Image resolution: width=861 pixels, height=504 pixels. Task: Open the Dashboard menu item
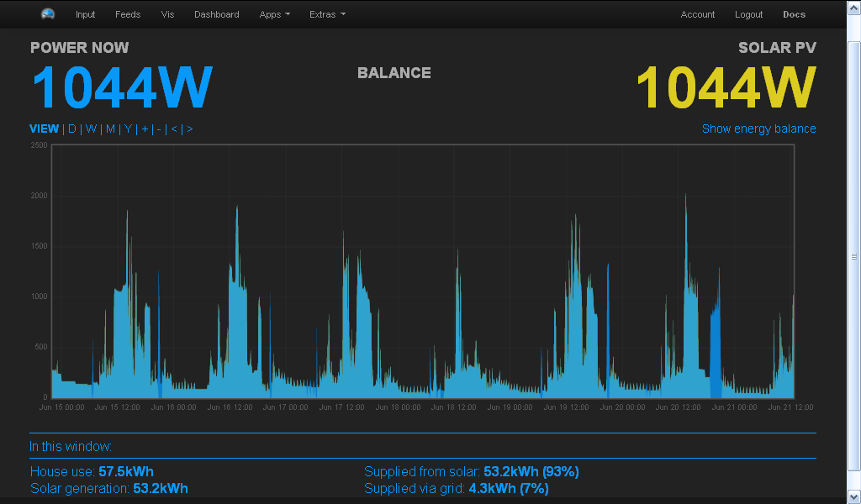pos(216,14)
